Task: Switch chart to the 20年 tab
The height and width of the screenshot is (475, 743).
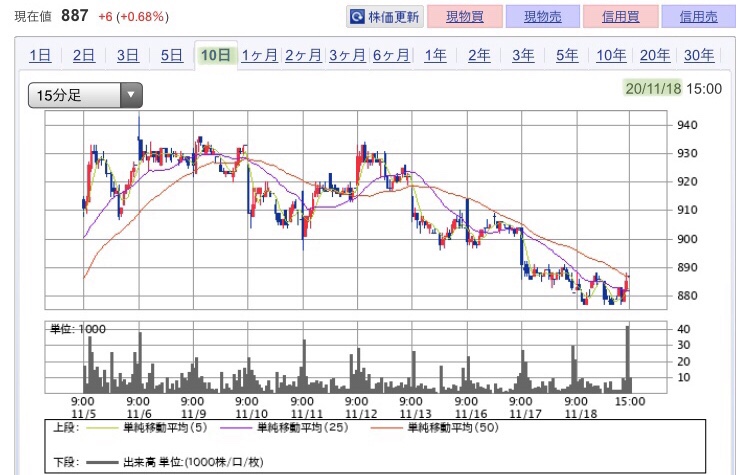Action: coord(655,55)
